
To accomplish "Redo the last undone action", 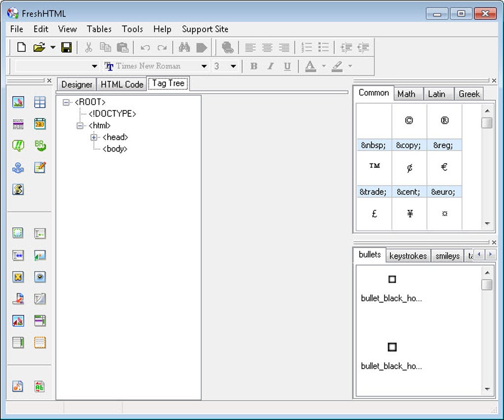I will (x=162, y=47).
